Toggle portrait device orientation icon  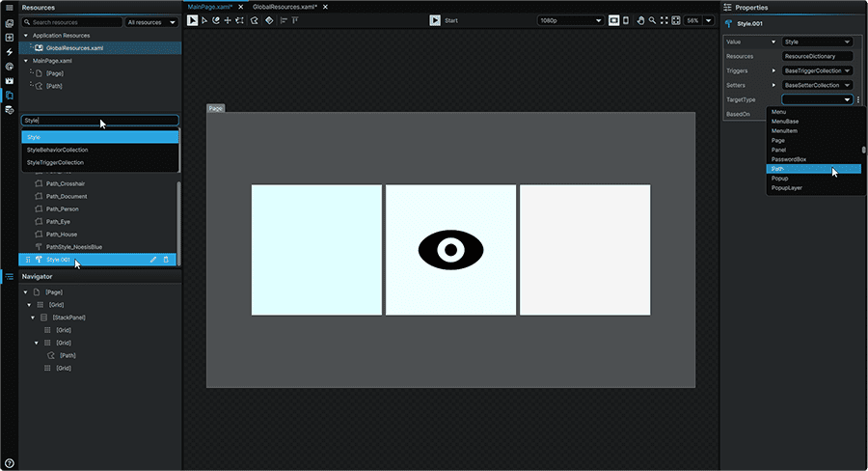pyautogui.click(x=626, y=20)
